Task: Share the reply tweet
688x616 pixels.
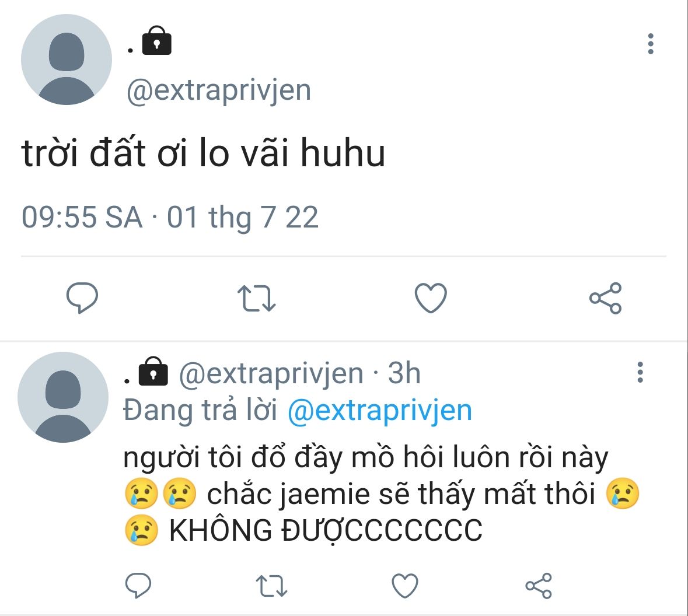Action: [x=539, y=586]
